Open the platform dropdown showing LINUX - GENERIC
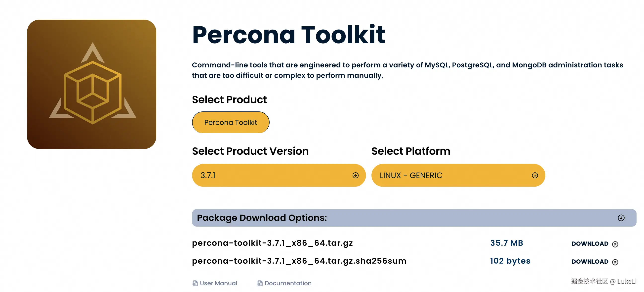The height and width of the screenshot is (292, 644). click(458, 175)
